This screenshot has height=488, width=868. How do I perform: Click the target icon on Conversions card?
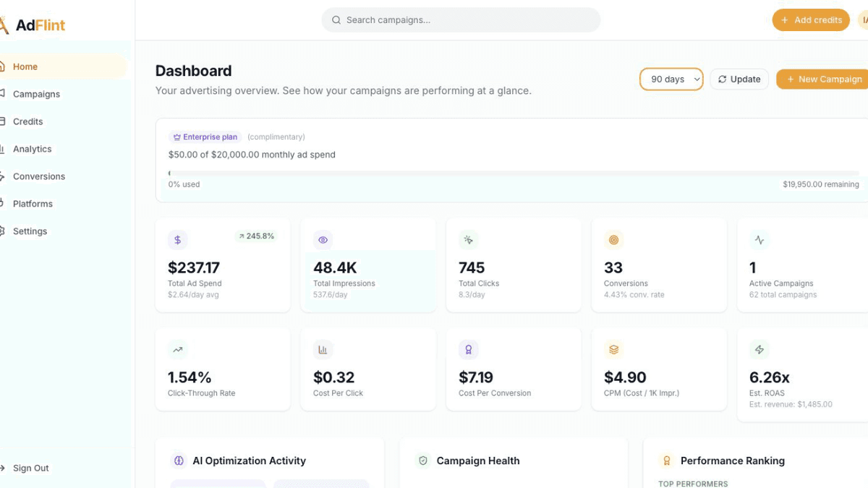(614, 240)
